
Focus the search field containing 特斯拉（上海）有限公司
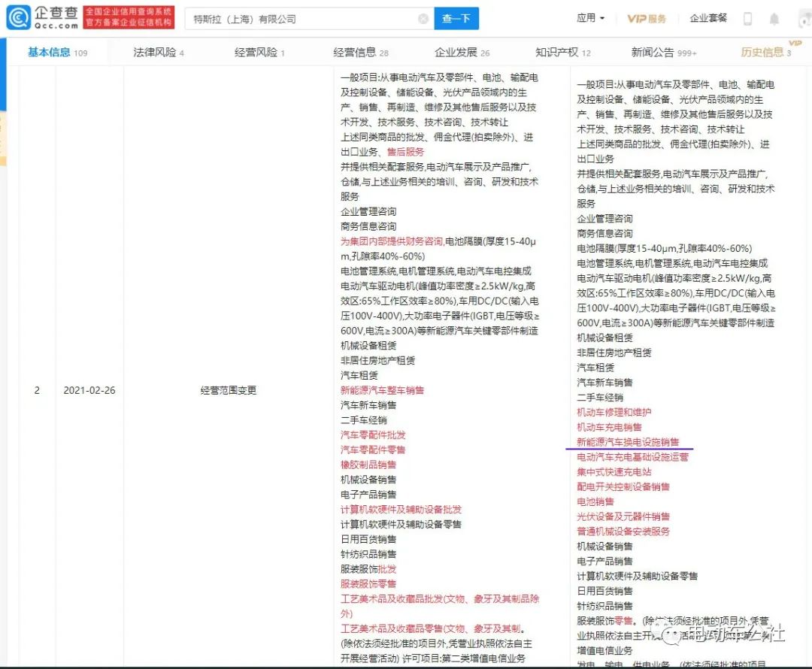(x=310, y=19)
